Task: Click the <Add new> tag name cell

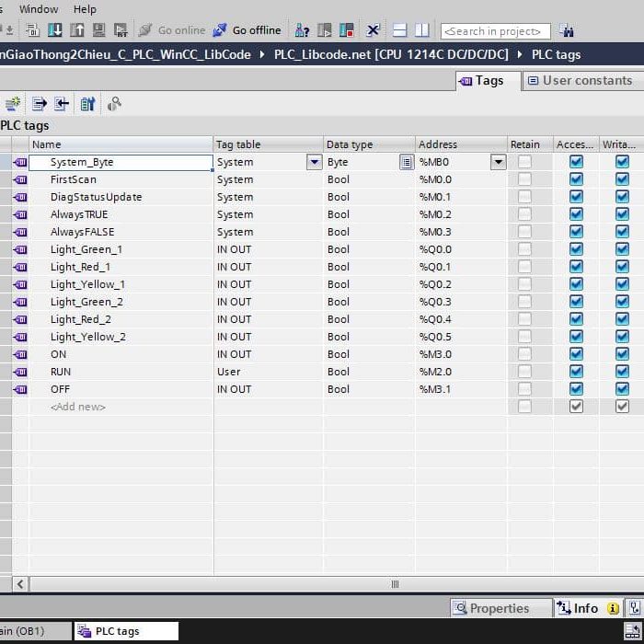Action: pyautogui.click(x=121, y=407)
